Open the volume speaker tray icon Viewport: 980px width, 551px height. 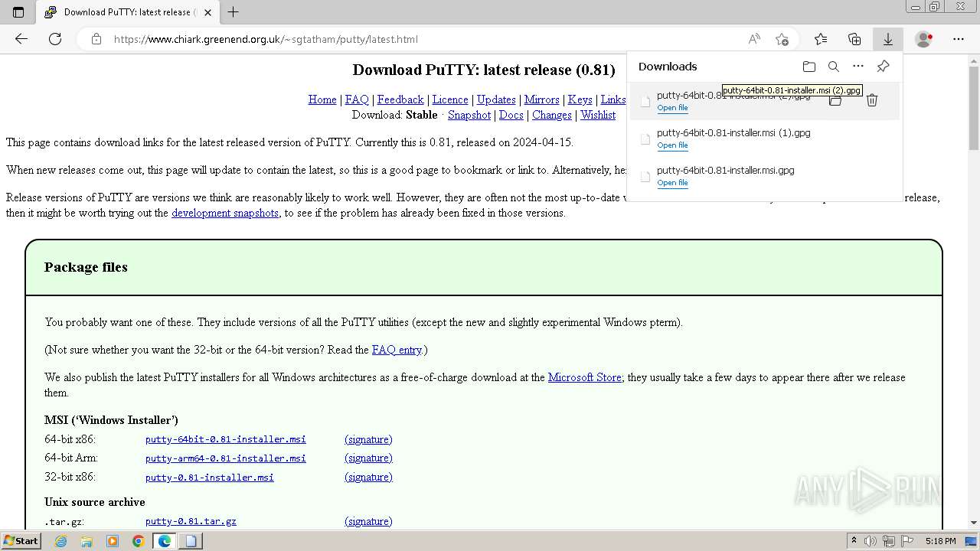click(871, 541)
